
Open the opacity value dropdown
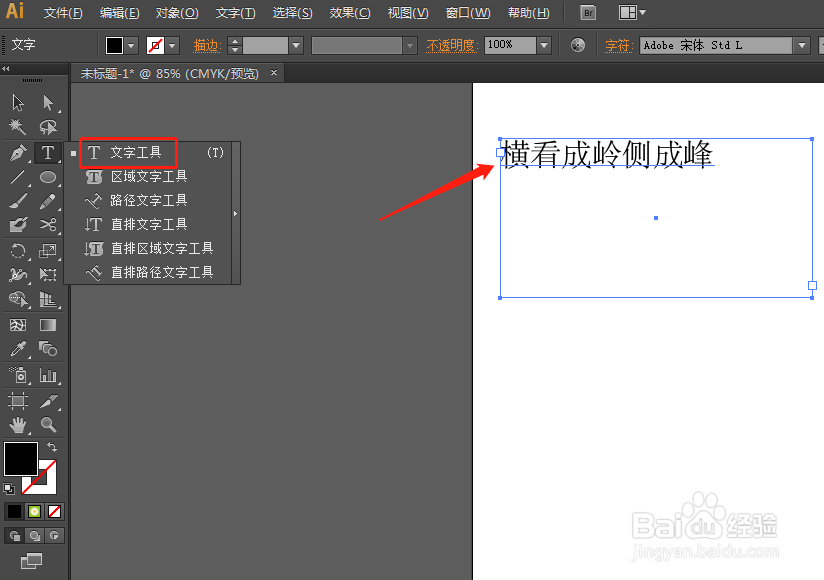pos(543,45)
